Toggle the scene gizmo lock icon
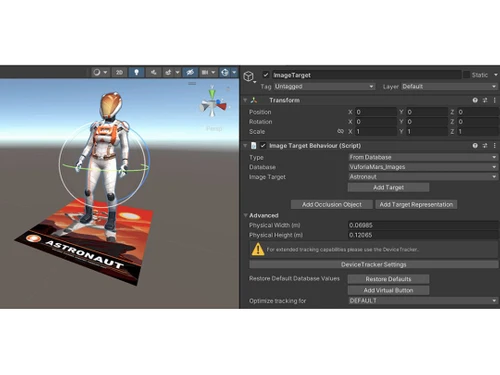500x375 pixels. click(228, 89)
